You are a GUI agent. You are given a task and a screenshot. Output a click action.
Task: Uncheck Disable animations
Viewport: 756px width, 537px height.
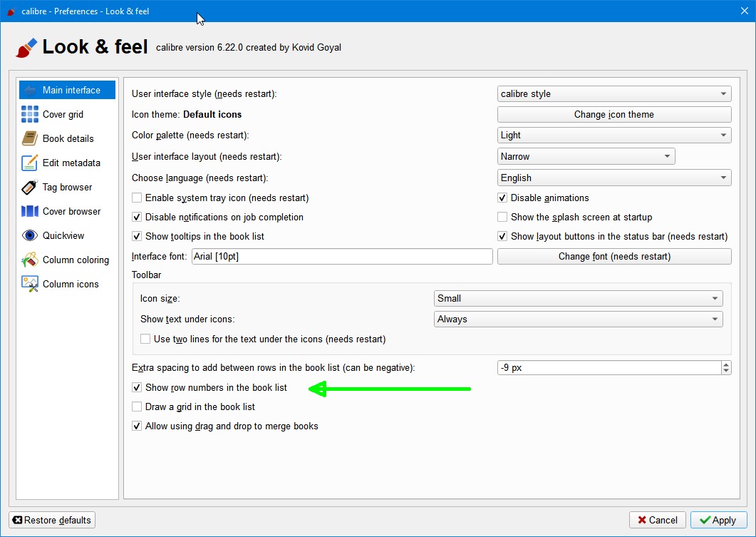coord(502,198)
